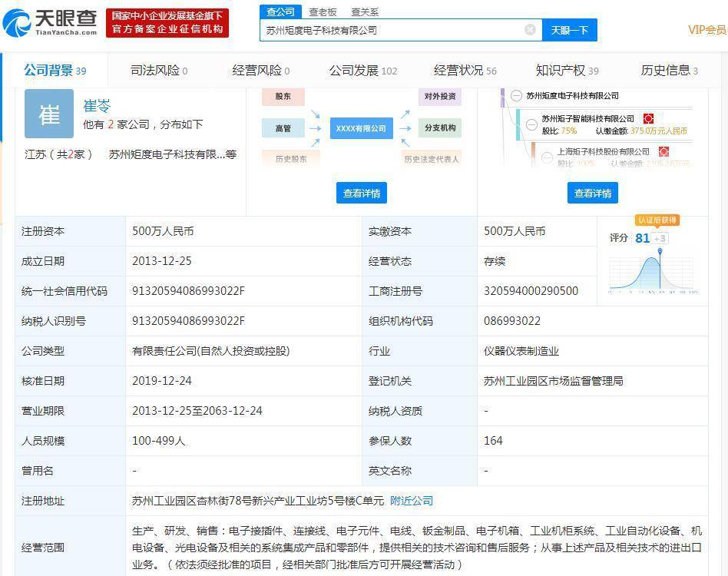Click the 公司类型 value 有限责任公司(自然人投资或控股)
Viewport: 728px width, 576px height.
pos(210,351)
